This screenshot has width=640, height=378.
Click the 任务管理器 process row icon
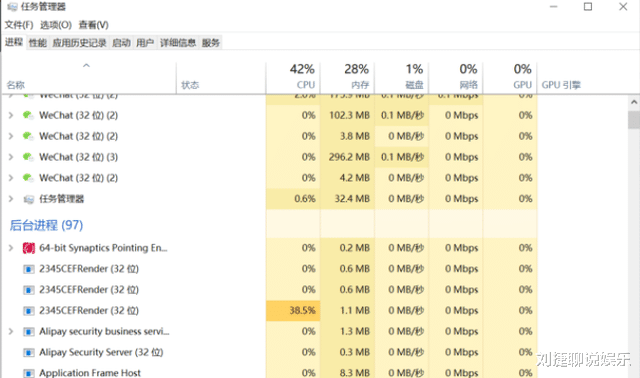click(28, 199)
